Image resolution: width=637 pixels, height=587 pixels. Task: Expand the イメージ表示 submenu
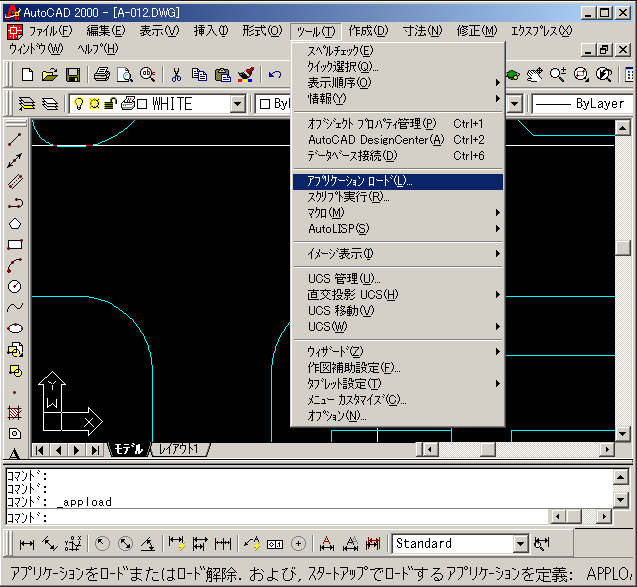(398, 254)
